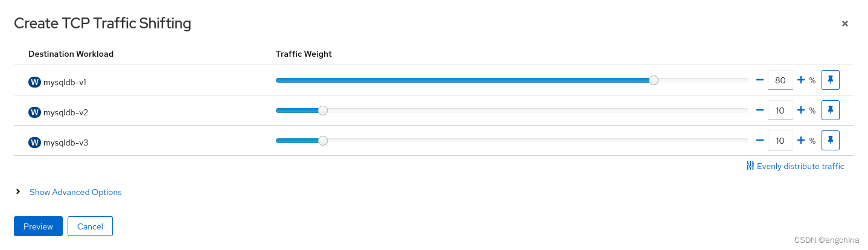Toggle the pin lock for mysqldb-v3 weight
The height and width of the screenshot is (250, 868).
(831, 141)
